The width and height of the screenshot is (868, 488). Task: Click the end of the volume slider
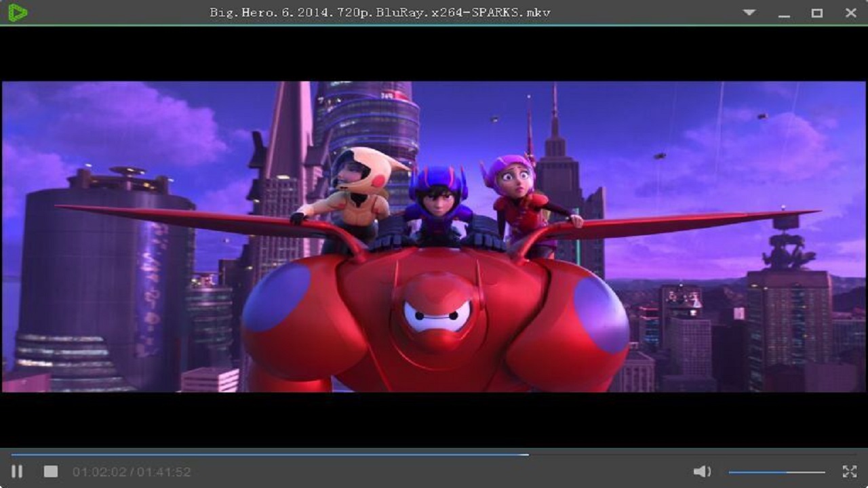[x=823, y=472]
